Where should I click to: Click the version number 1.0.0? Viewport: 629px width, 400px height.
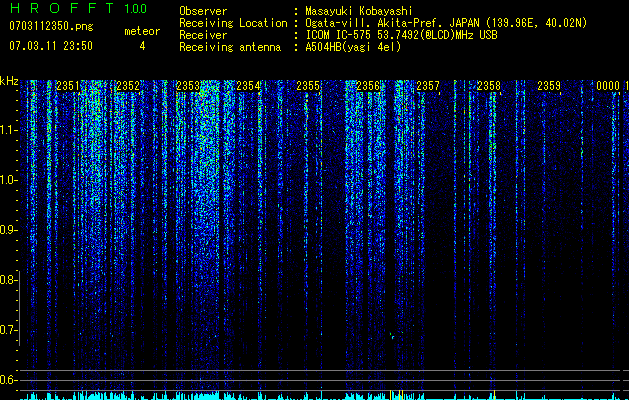pyautogui.click(x=136, y=8)
